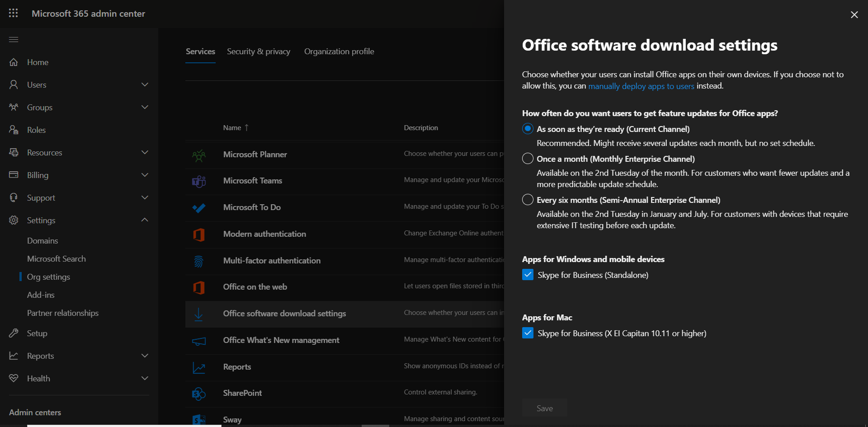Select the Current Channel radio option
This screenshot has width=868, height=427.
pos(528,129)
